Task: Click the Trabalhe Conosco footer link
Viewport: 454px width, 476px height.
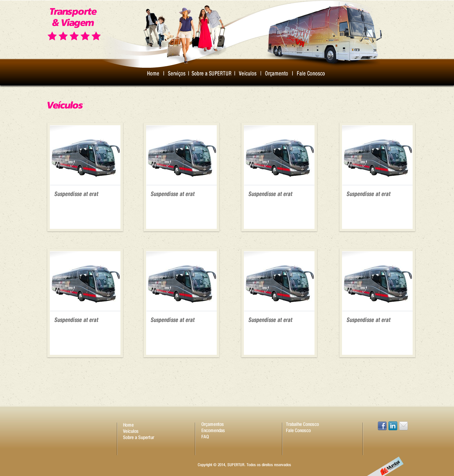Action: [x=302, y=424]
